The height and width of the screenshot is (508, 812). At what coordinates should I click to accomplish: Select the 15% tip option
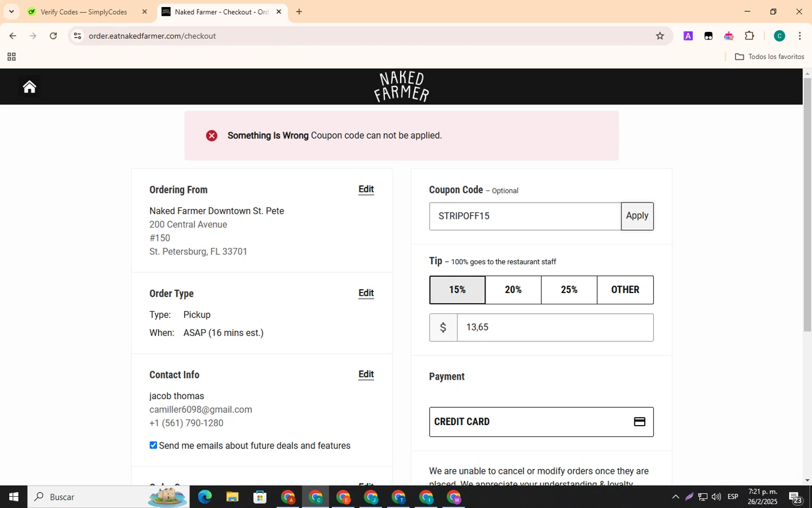click(457, 290)
